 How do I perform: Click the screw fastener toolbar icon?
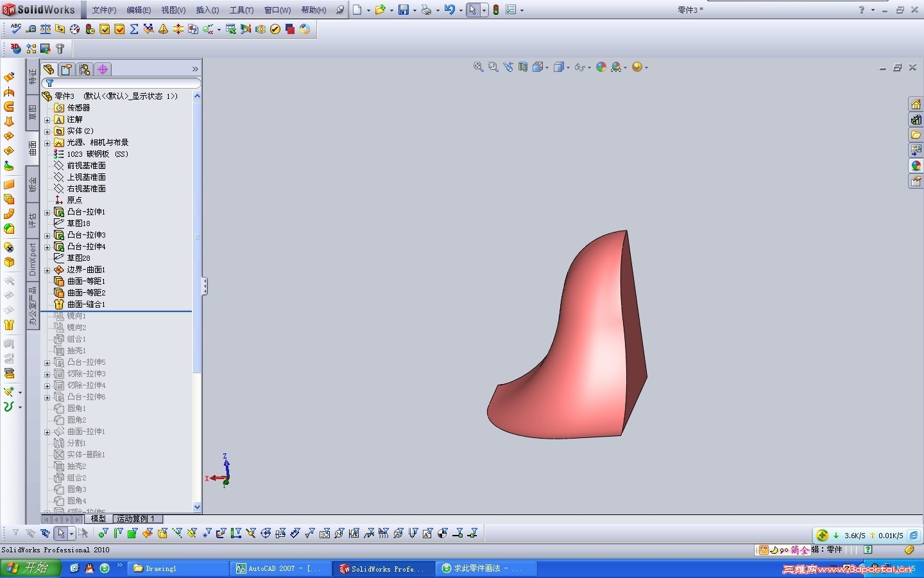pos(60,48)
